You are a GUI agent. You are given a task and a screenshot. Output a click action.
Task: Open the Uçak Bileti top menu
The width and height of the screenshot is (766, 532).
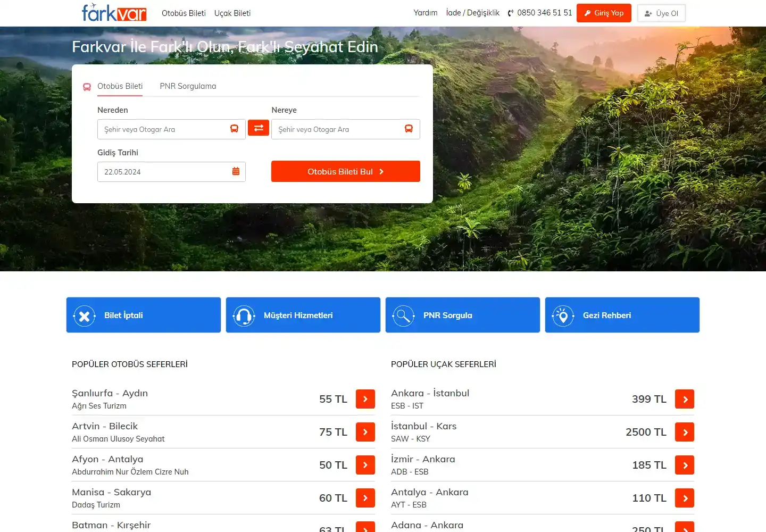[232, 13]
